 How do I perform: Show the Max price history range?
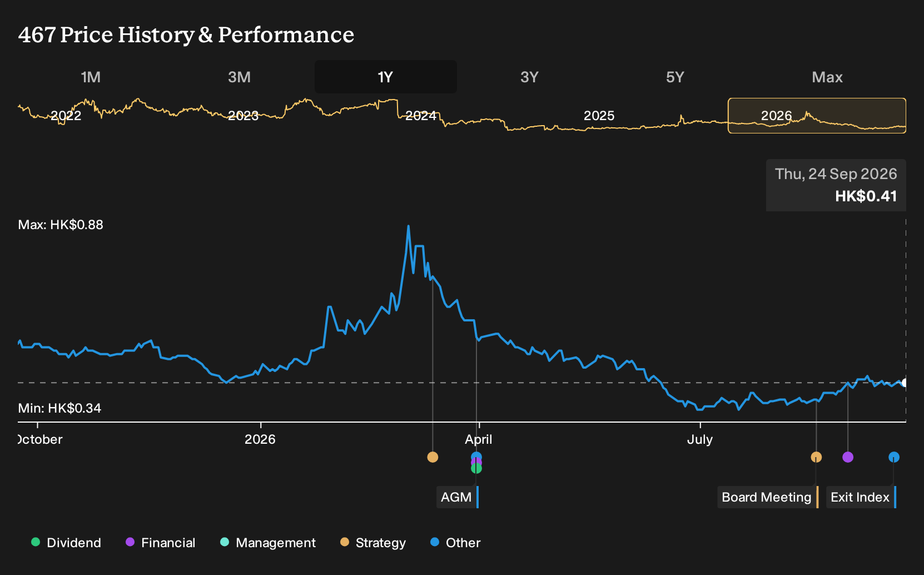[x=827, y=77]
